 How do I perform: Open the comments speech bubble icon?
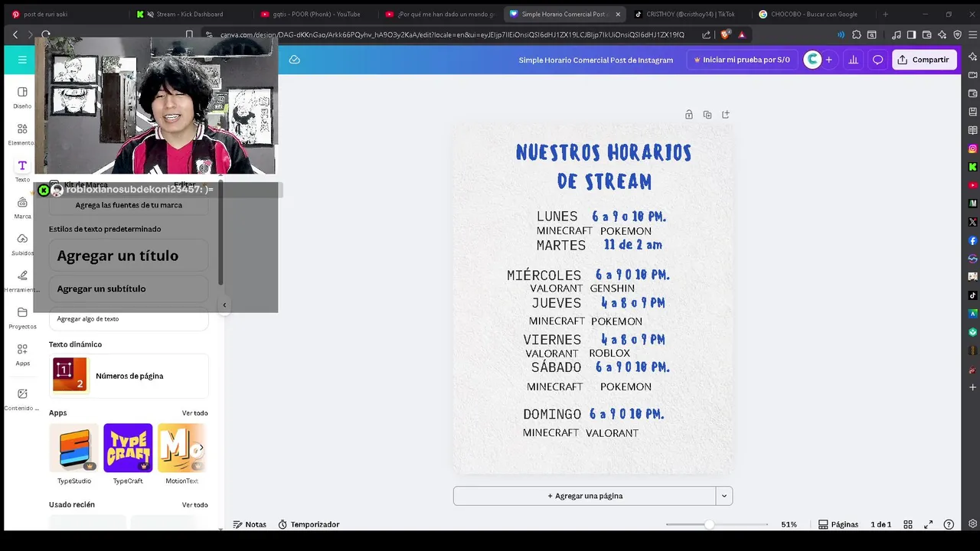click(878, 60)
